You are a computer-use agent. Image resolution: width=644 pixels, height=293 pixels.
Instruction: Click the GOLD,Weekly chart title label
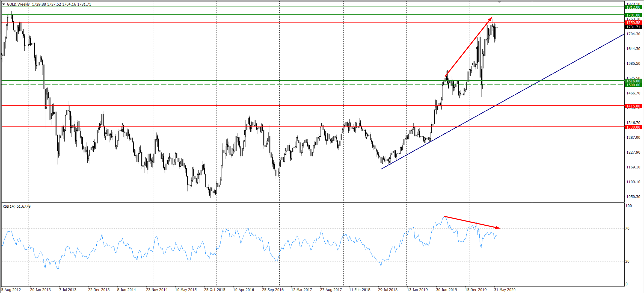pos(18,4)
